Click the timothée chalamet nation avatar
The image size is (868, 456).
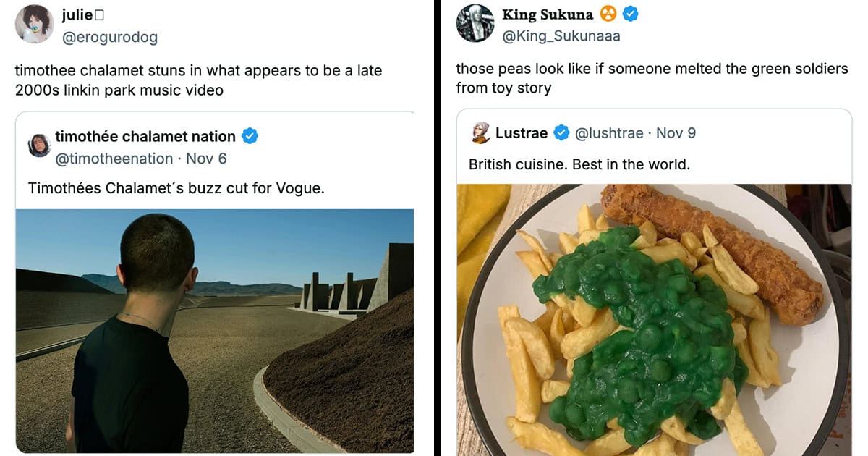[39, 145]
